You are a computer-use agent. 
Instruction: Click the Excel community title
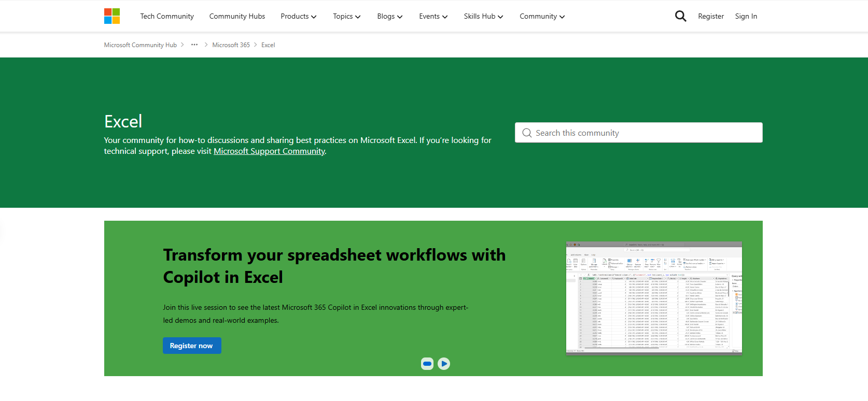[x=123, y=121]
